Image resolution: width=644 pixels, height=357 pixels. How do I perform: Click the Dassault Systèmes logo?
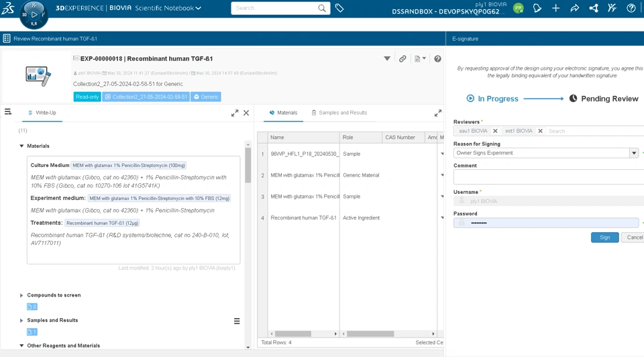[8, 8]
